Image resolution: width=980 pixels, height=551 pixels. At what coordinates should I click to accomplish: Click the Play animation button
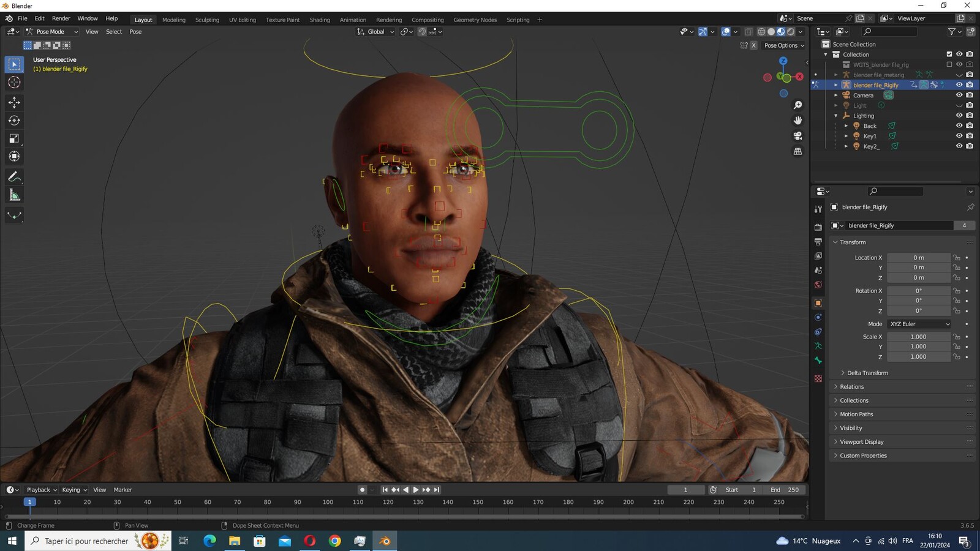coord(416,490)
